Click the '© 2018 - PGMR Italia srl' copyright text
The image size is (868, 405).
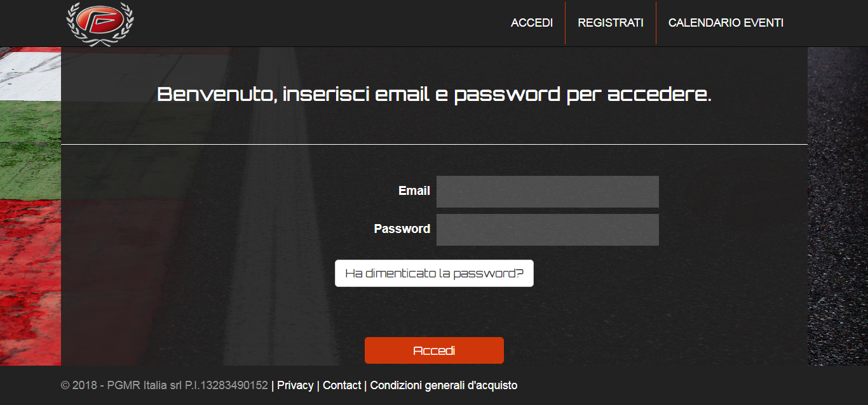pos(165,385)
